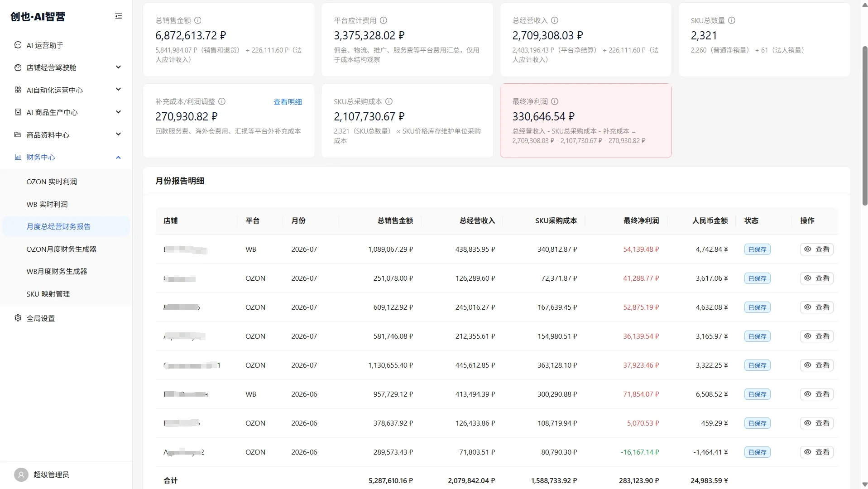View report with profit 41,288.77 ₽
Viewport: 868px width, 489px height.
coord(816,278)
